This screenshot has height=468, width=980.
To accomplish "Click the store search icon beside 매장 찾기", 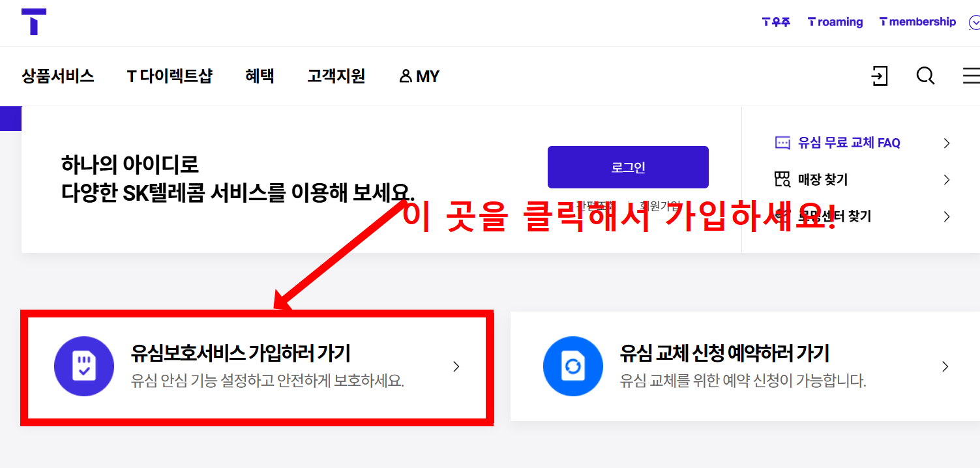I will 782,179.
